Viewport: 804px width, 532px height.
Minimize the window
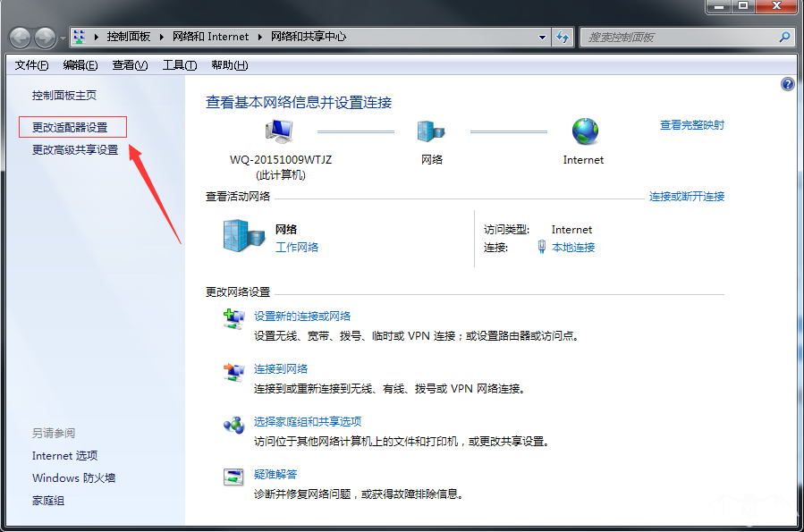coord(719,6)
